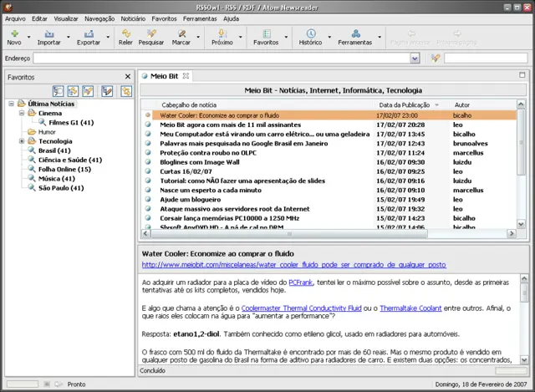Click the Marcar toolbar icon
The image size is (535, 392).
(x=181, y=33)
